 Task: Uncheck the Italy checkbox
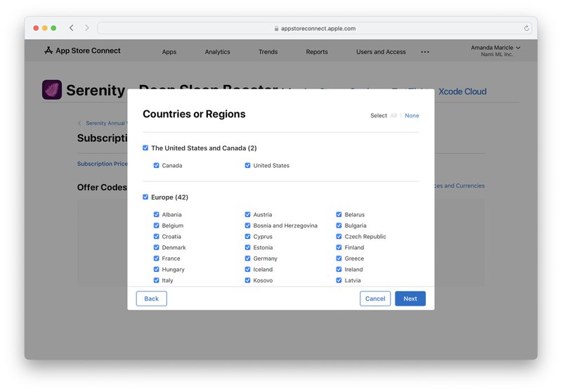[x=156, y=280]
